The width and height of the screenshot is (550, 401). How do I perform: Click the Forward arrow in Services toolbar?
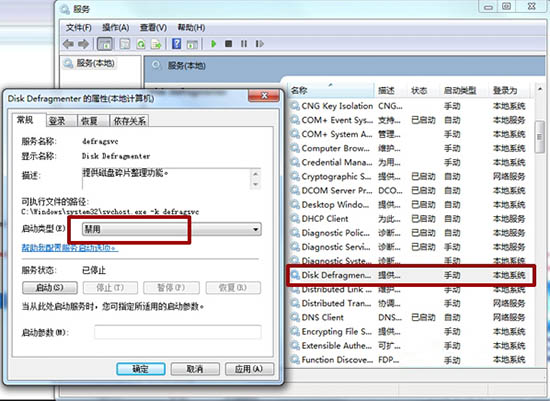(x=83, y=44)
